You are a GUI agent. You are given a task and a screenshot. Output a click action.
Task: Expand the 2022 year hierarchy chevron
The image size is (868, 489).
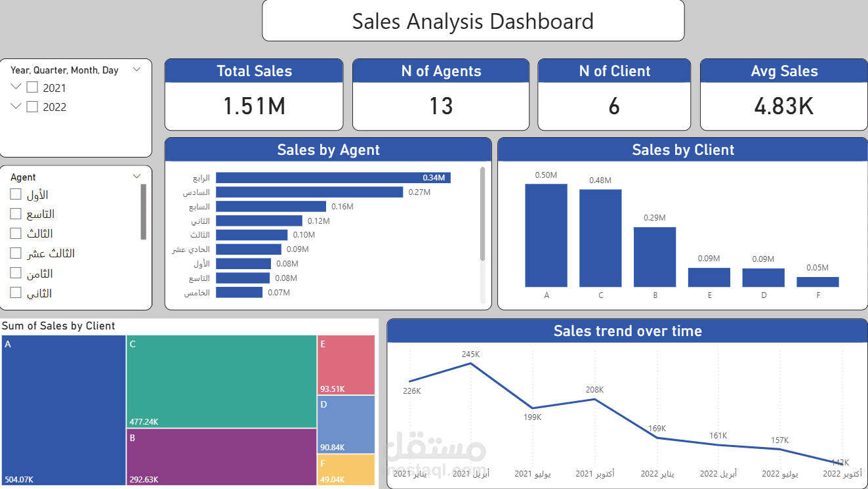(x=16, y=106)
